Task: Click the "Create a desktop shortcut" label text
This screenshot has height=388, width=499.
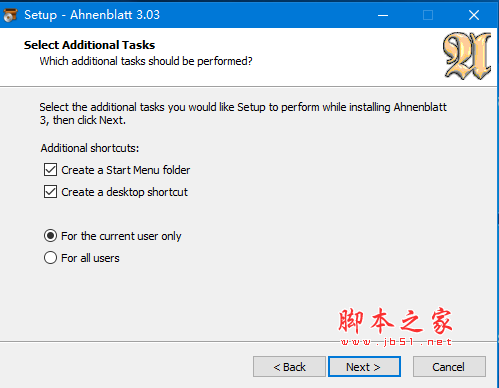Action: (125, 192)
